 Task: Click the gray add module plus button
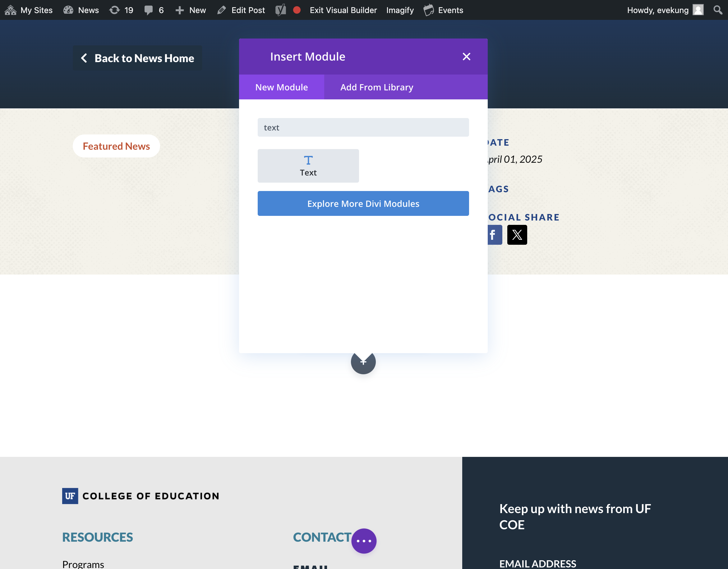pyautogui.click(x=363, y=362)
